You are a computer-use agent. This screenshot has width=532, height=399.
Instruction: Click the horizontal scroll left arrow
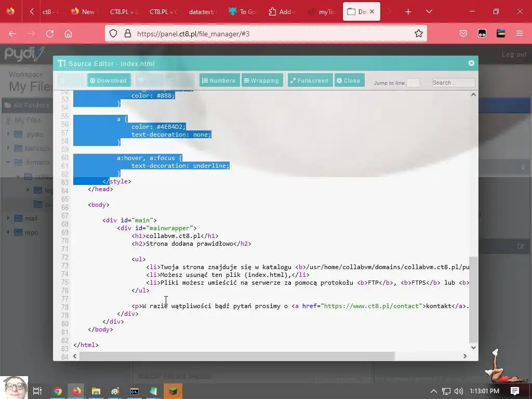[75, 356]
